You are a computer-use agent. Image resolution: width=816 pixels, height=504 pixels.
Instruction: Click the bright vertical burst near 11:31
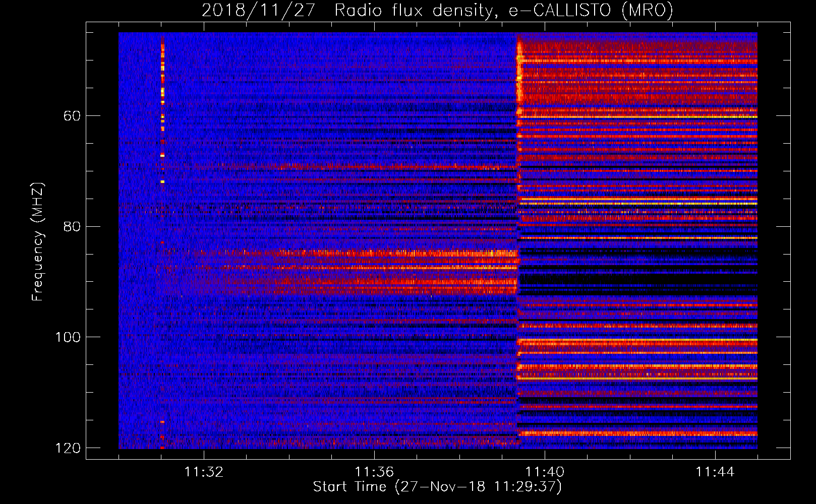tap(162, 111)
